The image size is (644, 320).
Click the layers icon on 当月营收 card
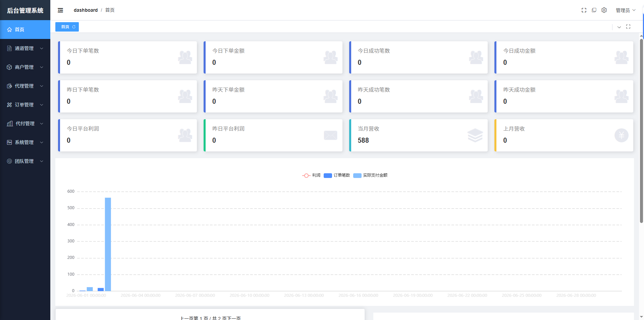475,135
